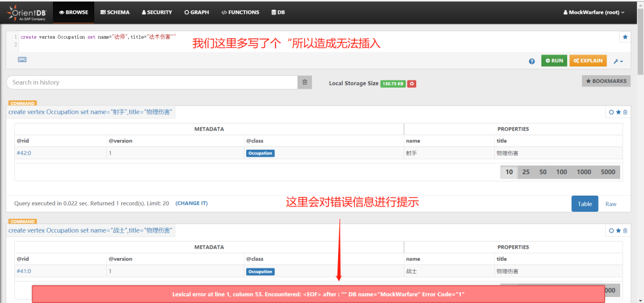Click the Occupation class badge in 射手 row
The width and height of the screenshot is (644, 303).
[261, 153]
